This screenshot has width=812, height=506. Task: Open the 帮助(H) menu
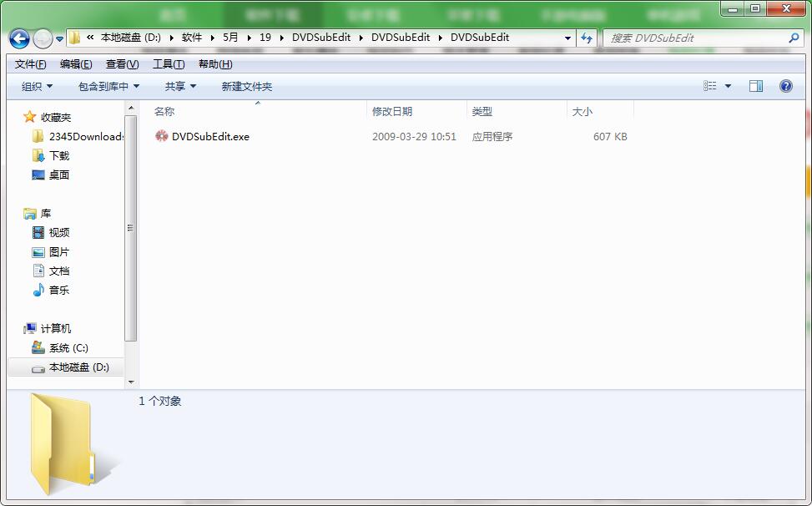(x=215, y=64)
